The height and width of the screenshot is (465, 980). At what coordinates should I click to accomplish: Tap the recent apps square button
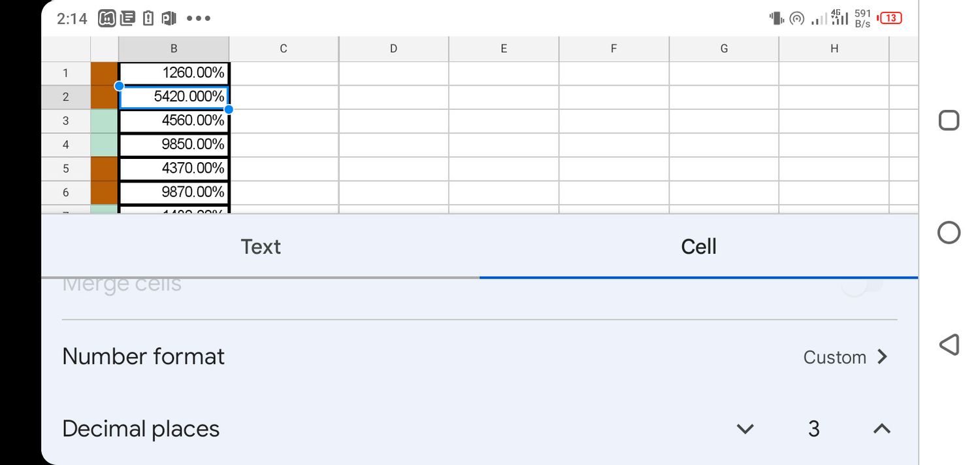(949, 120)
